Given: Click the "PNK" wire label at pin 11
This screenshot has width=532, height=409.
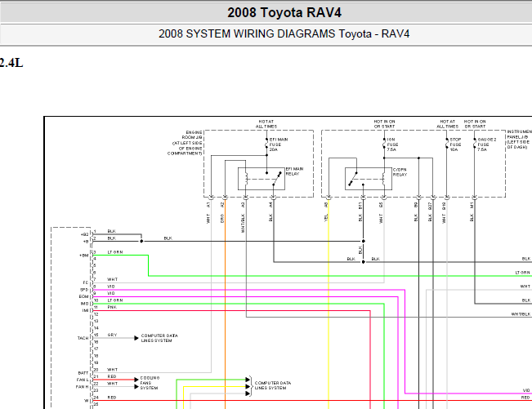Looking at the screenshot, I should click(112, 307).
